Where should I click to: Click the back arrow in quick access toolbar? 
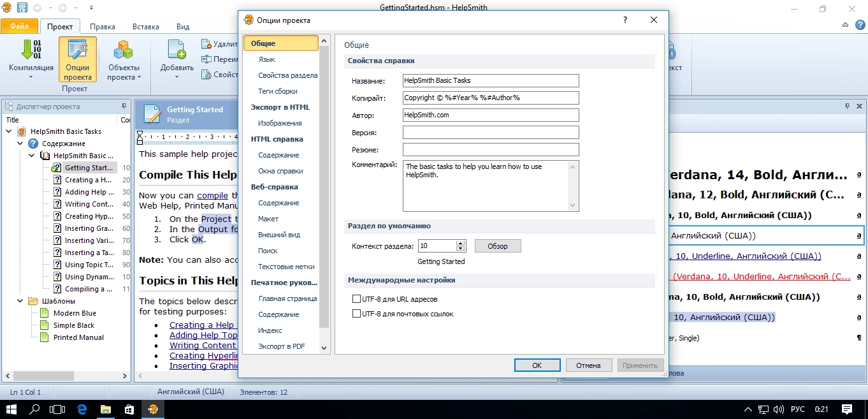[37, 8]
